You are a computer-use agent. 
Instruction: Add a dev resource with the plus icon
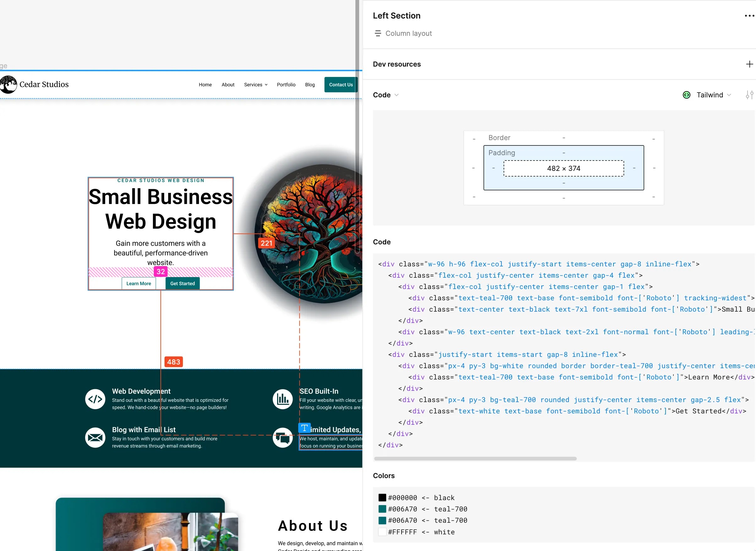tap(749, 64)
